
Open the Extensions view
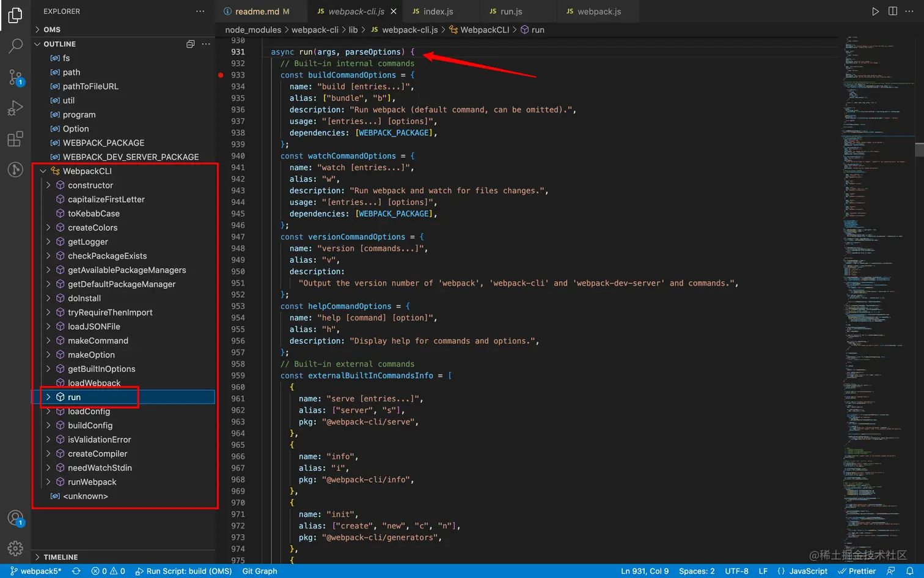click(x=15, y=139)
